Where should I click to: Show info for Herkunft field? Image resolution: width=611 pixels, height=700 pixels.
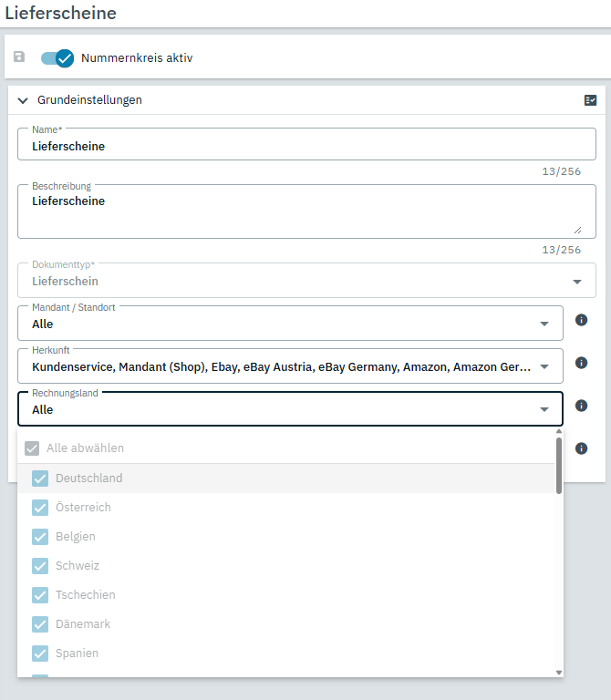tap(581, 363)
